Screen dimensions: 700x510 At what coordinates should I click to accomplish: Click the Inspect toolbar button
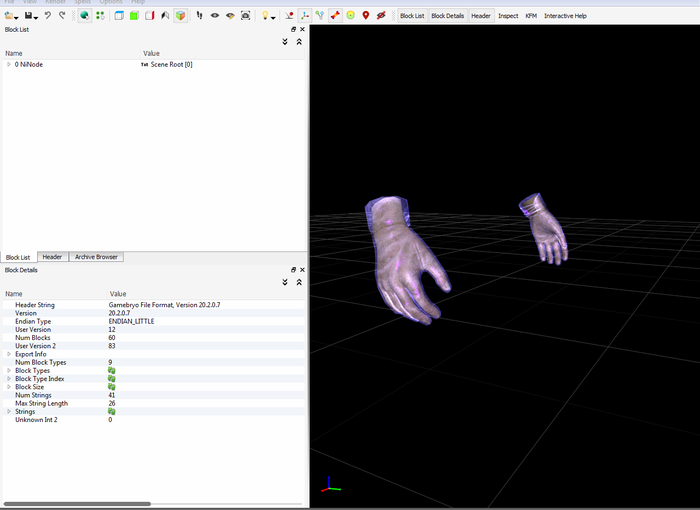click(508, 16)
